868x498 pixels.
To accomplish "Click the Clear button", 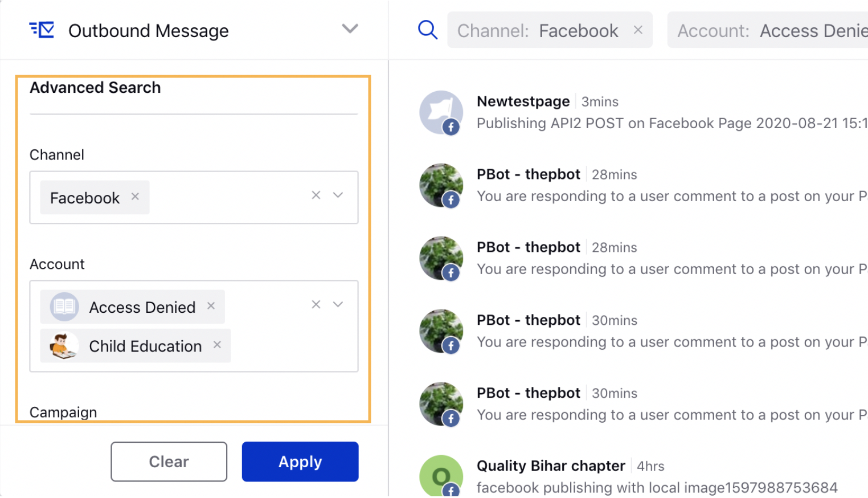I will coord(169,462).
